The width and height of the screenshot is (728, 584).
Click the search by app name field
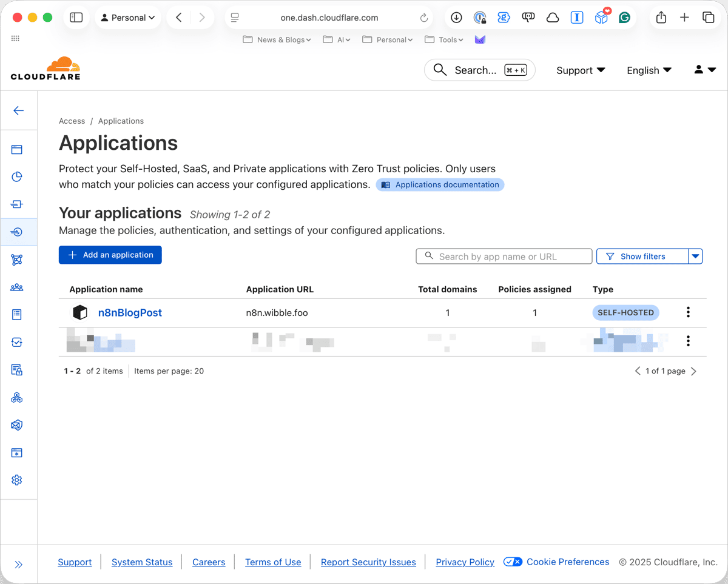pos(504,256)
